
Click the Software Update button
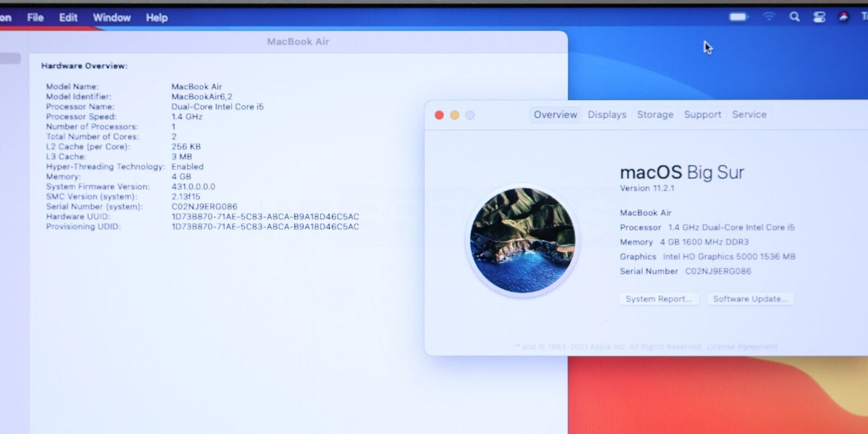[x=750, y=299]
